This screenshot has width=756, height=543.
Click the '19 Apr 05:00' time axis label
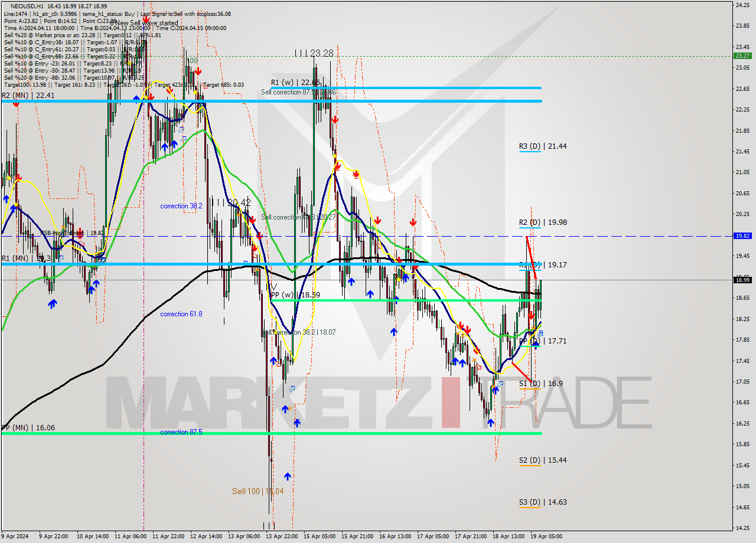(546, 537)
